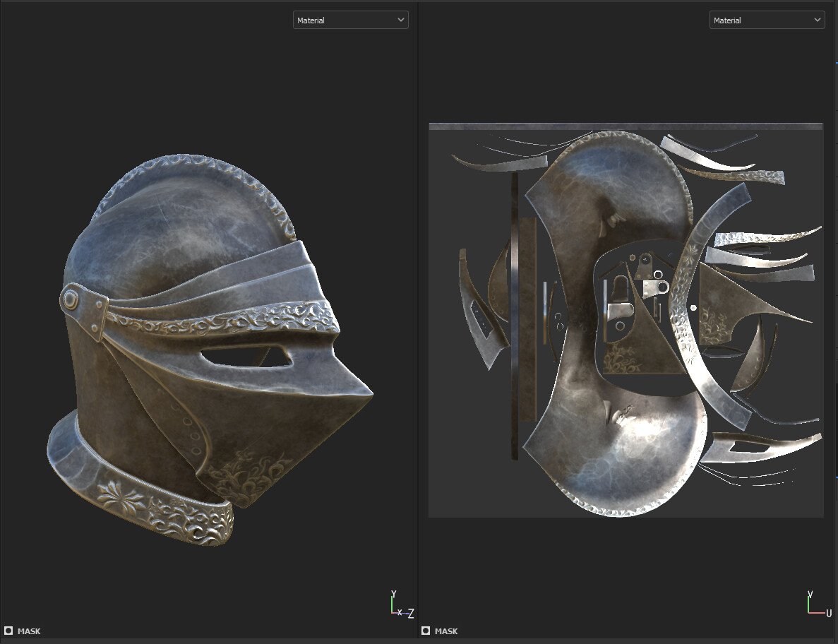The height and width of the screenshot is (644, 838).
Task: Click the MASK text label on the right
Action: click(447, 631)
